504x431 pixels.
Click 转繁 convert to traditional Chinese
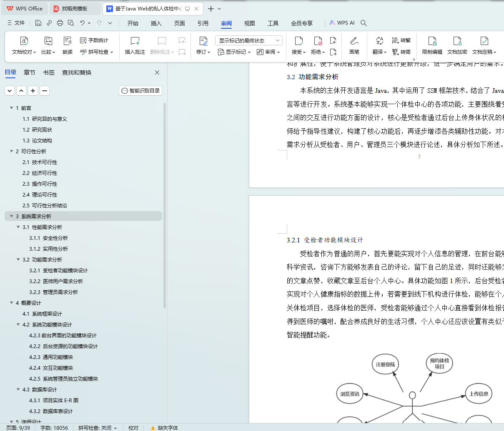401,40
